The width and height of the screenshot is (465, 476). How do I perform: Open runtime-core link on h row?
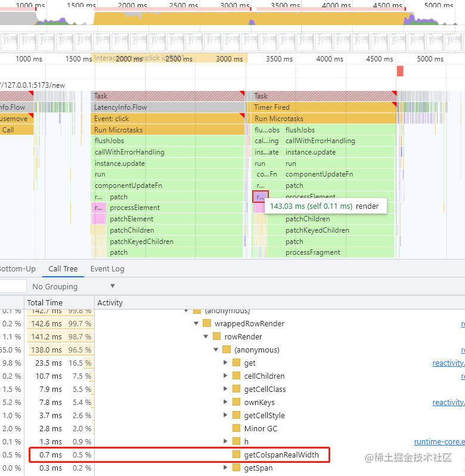click(x=439, y=441)
